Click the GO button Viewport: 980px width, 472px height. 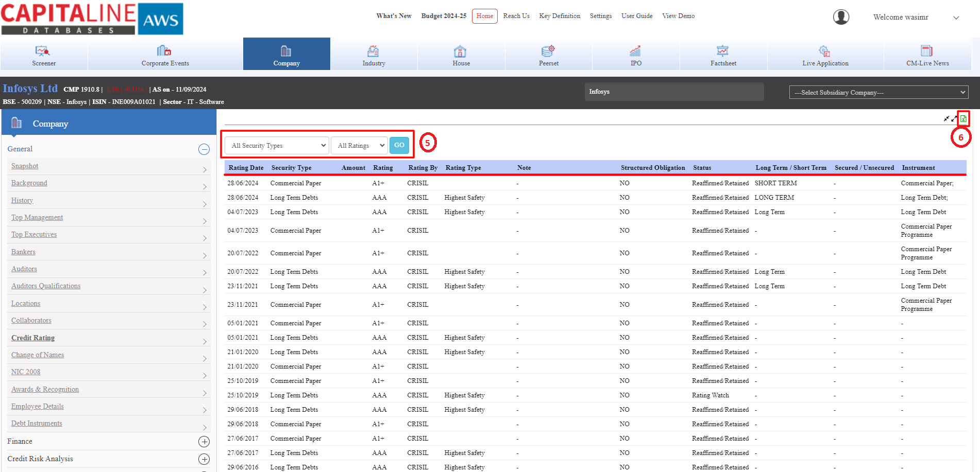coord(399,145)
